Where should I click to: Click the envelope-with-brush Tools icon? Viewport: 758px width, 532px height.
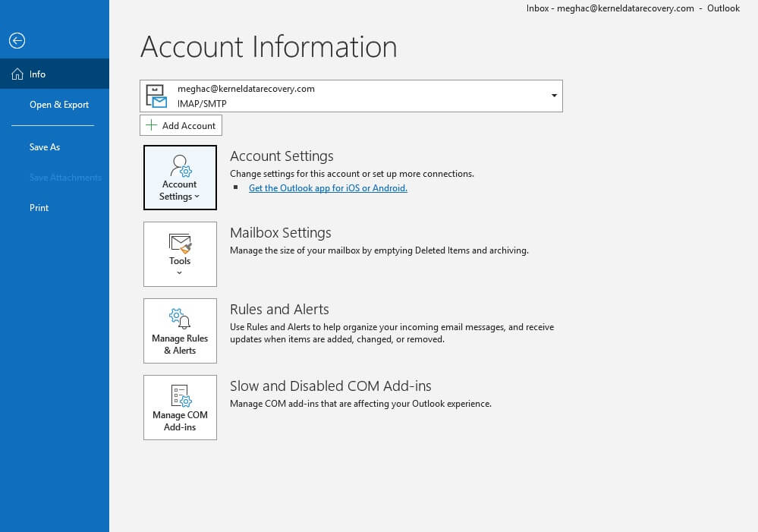point(181,244)
